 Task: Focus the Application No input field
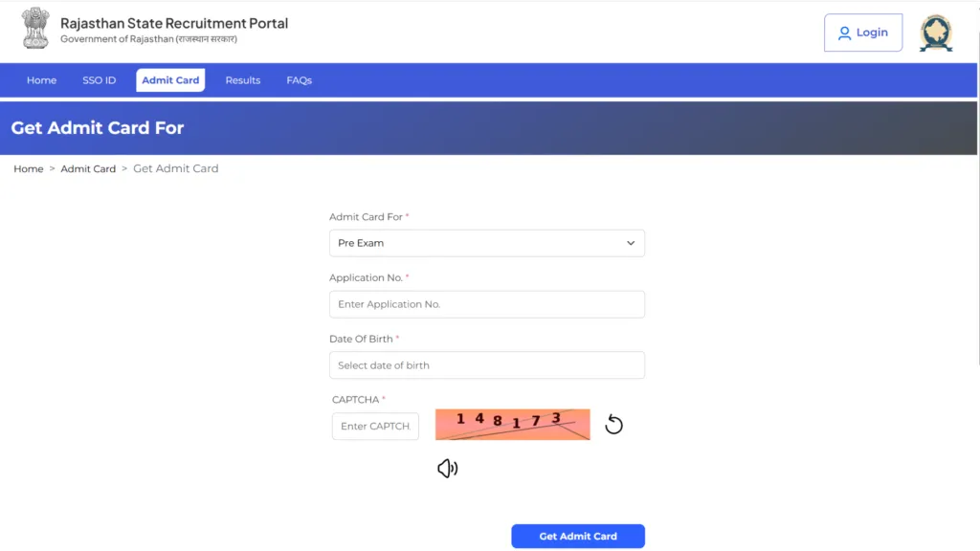tap(486, 303)
